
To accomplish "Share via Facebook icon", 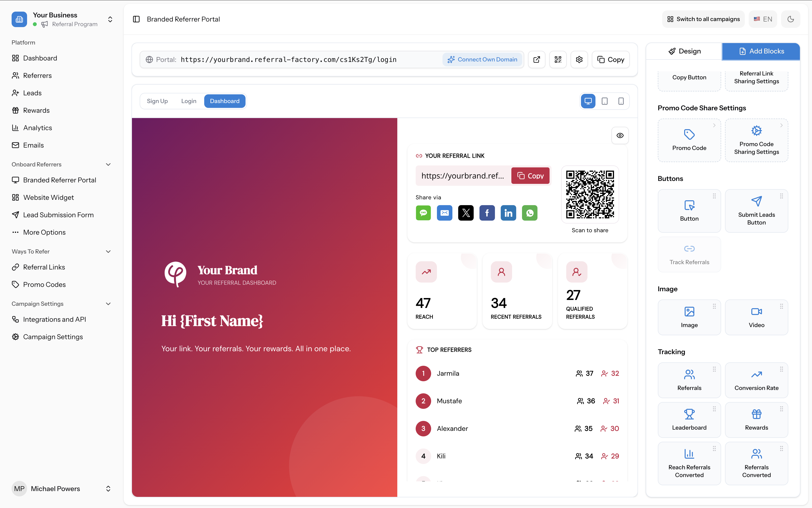I will pyautogui.click(x=487, y=213).
